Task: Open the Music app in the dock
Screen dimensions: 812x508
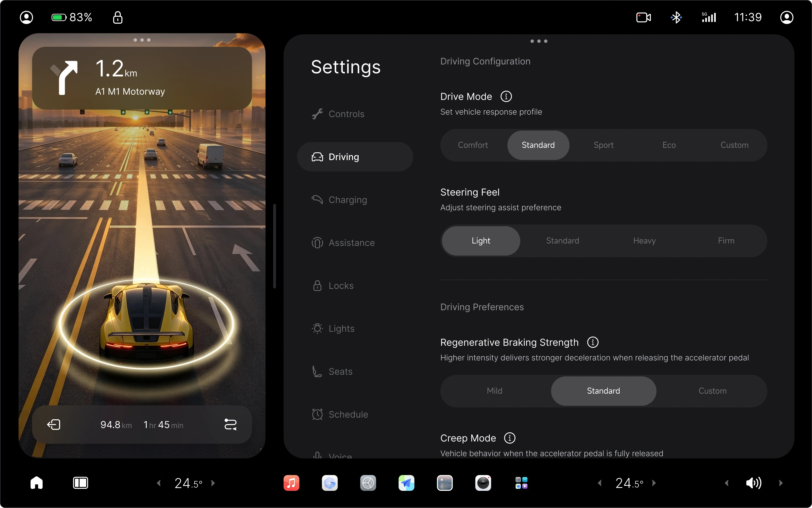Action: click(291, 483)
